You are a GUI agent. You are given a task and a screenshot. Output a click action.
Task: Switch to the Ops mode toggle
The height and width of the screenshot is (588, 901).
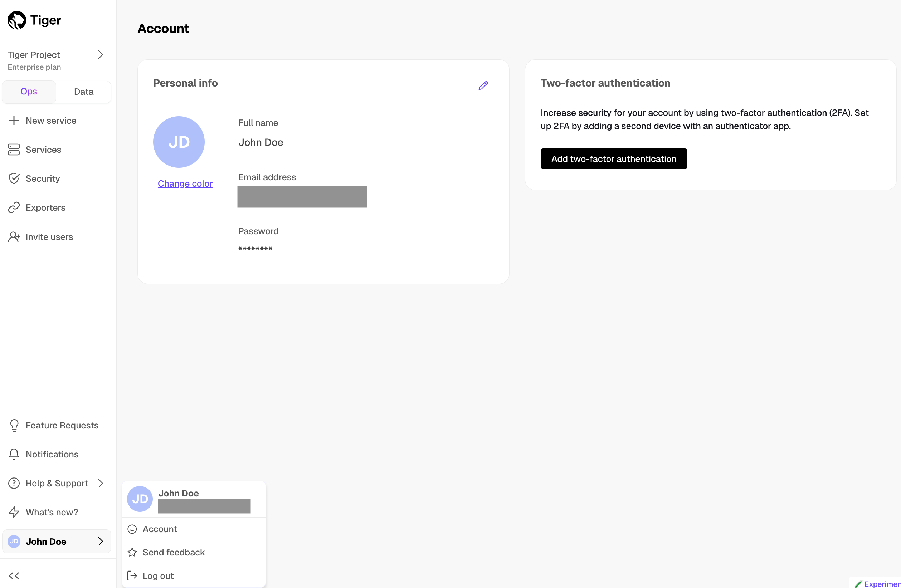coord(29,92)
